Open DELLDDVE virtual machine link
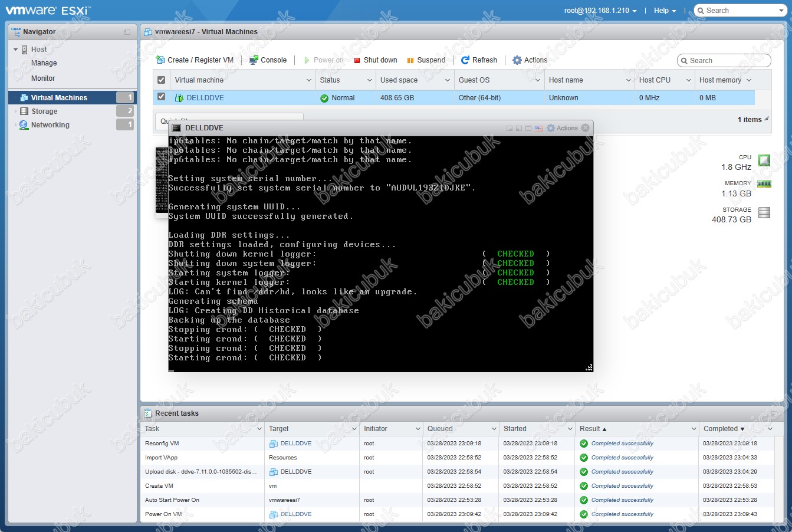This screenshot has width=792, height=532. pyautogui.click(x=205, y=98)
